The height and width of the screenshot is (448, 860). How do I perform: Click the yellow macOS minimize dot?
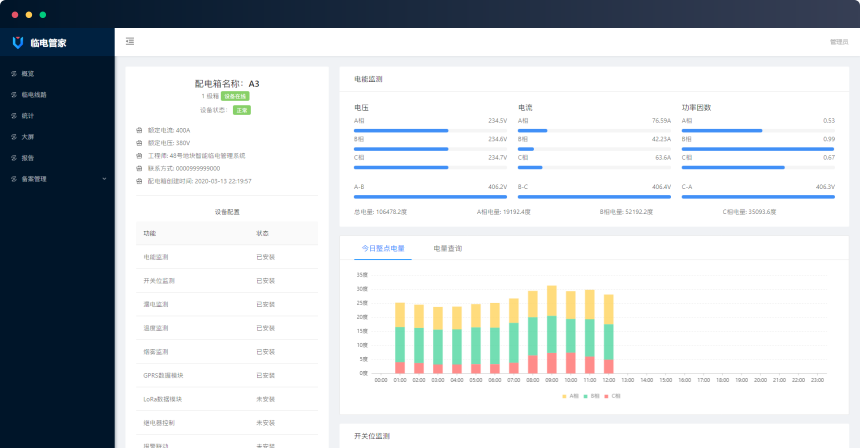pyautogui.click(x=29, y=15)
